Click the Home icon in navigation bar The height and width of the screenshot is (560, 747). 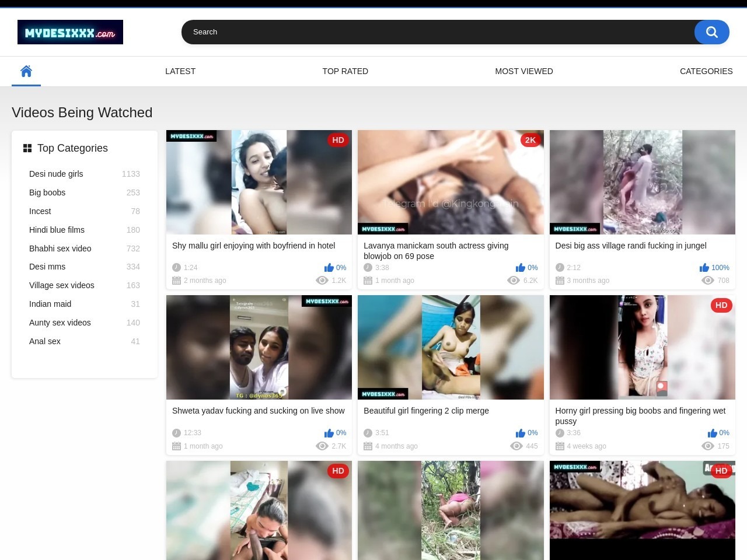click(x=26, y=71)
